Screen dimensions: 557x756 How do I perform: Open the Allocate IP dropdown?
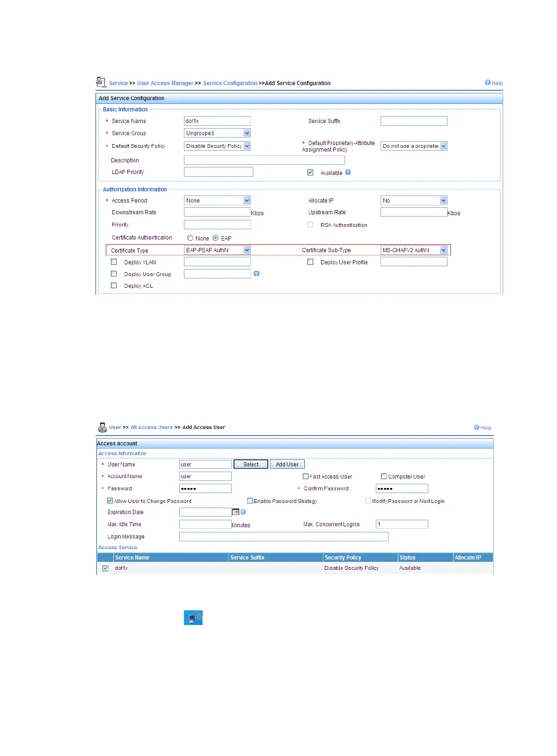(414, 200)
